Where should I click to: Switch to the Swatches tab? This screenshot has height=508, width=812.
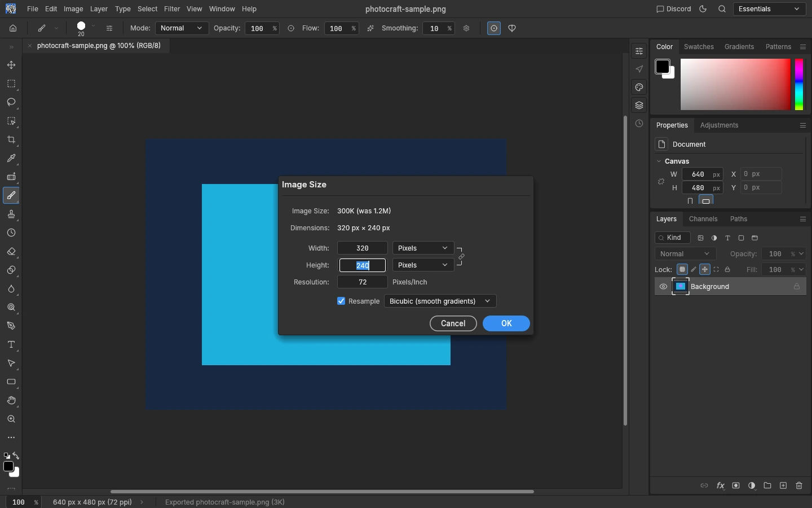(699, 47)
